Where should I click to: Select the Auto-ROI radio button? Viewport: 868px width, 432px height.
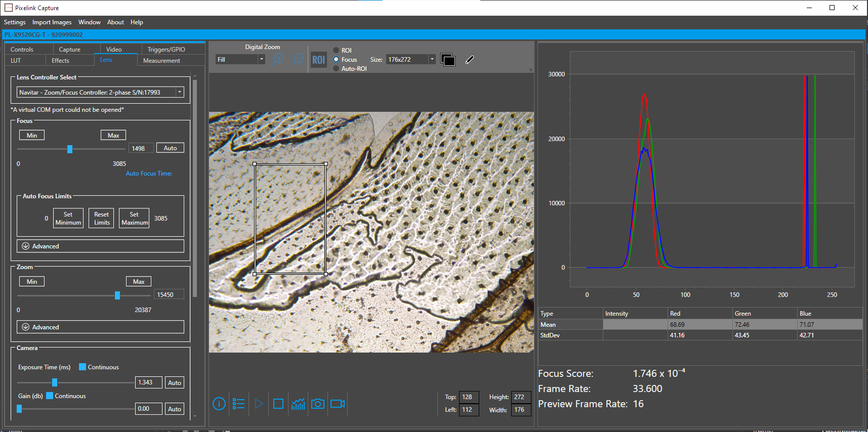(x=336, y=69)
